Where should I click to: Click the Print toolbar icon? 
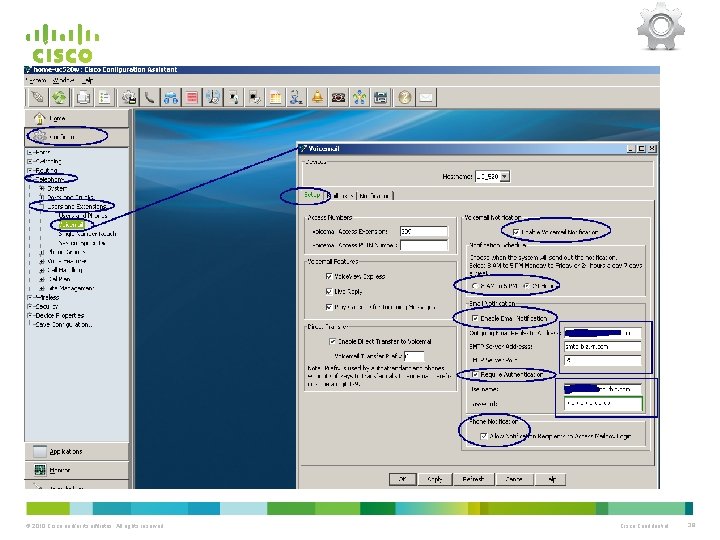(x=83, y=97)
